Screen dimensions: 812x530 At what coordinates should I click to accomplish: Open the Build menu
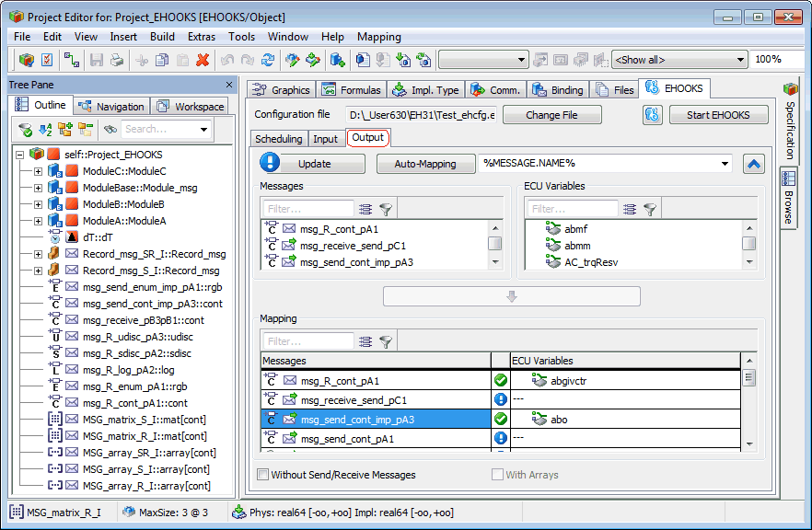[x=162, y=37]
